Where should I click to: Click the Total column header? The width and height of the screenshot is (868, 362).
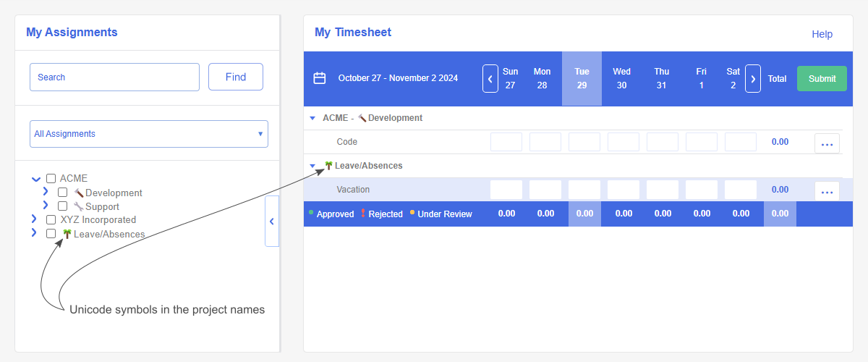point(778,79)
